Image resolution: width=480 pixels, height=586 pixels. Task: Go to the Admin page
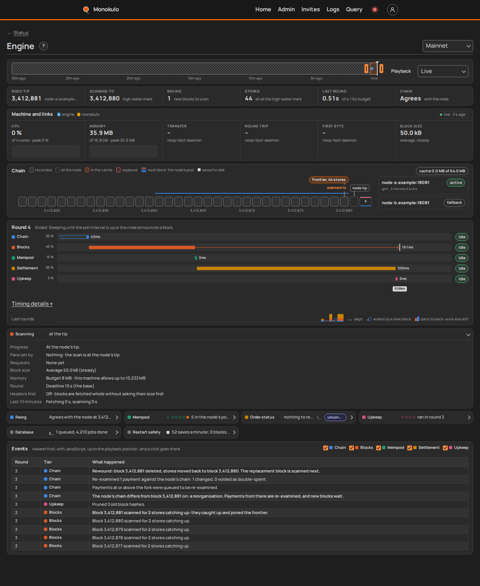pos(286,9)
